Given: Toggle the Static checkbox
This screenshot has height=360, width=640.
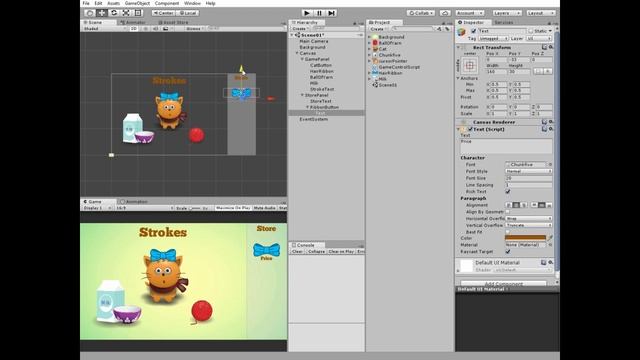Looking at the screenshot, I should click(531, 31).
